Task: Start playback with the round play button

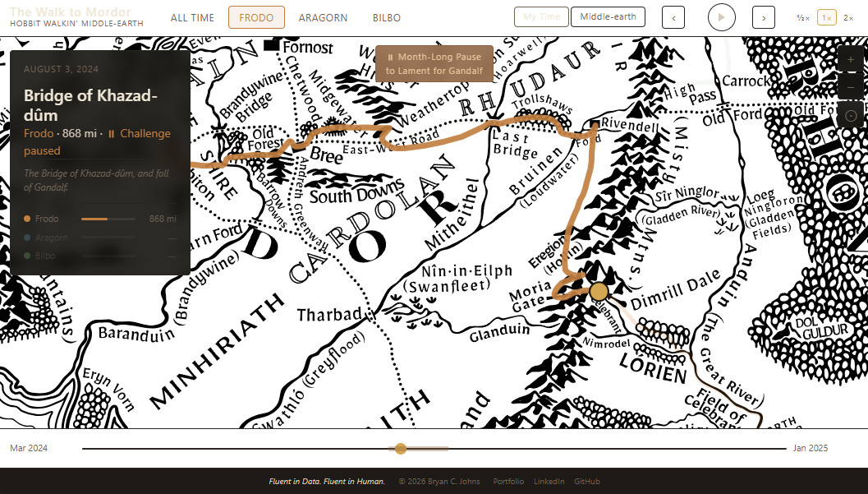Action: tap(721, 17)
